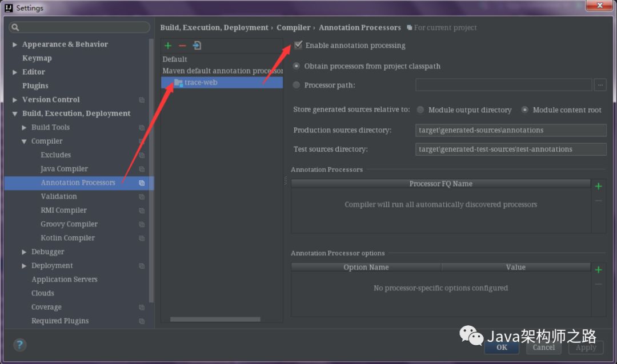617x364 pixels.
Task: Click the Option Name column header
Action: coord(366,268)
